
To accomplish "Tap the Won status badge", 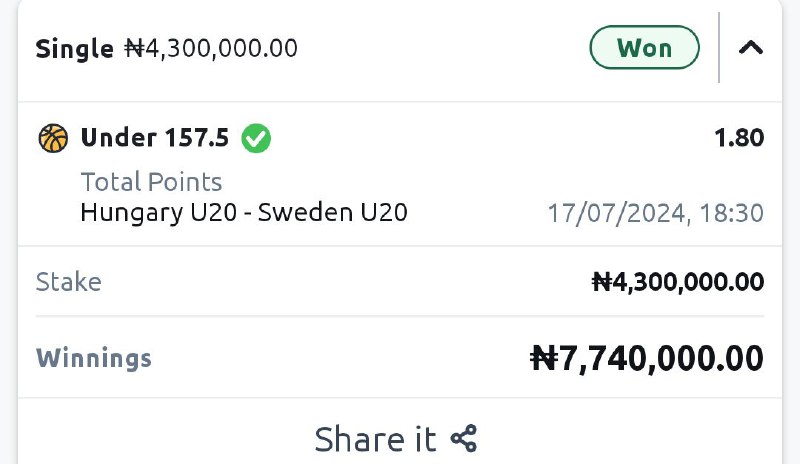I will [644, 47].
